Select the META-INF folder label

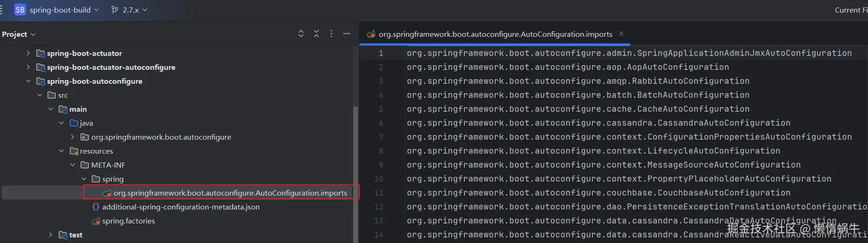click(108, 165)
